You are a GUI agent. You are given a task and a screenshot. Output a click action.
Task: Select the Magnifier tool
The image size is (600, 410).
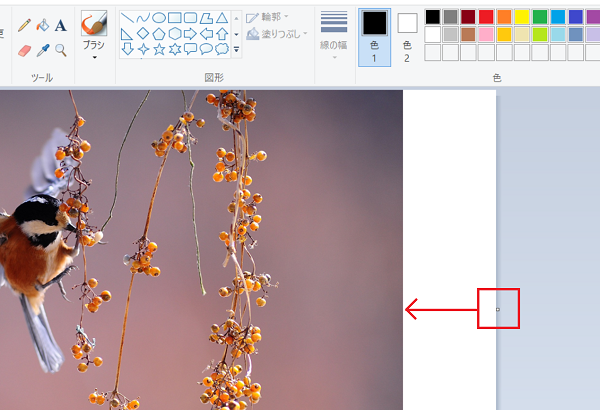60,50
